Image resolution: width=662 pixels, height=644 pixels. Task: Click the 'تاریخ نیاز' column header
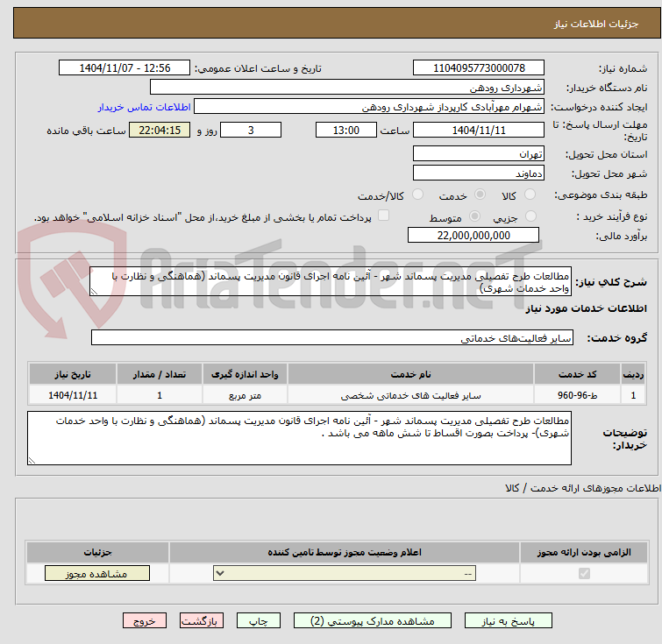pyautogui.click(x=73, y=374)
